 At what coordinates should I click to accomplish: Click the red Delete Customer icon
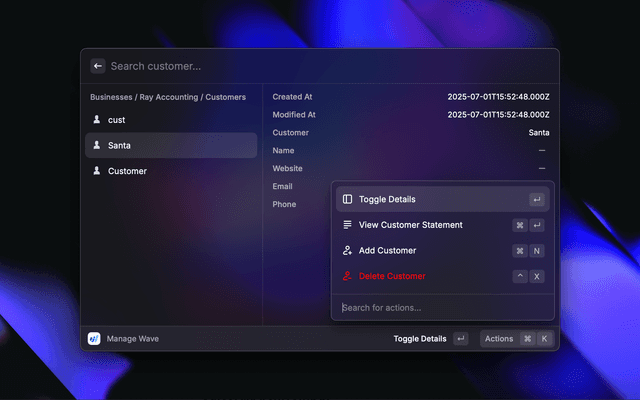click(347, 276)
